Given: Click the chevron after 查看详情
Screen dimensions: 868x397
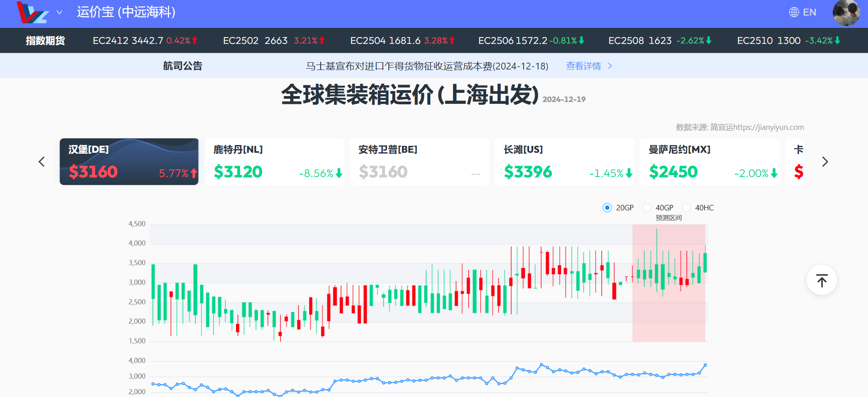Looking at the screenshot, I should pyautogui.click(x=610, y=66).
